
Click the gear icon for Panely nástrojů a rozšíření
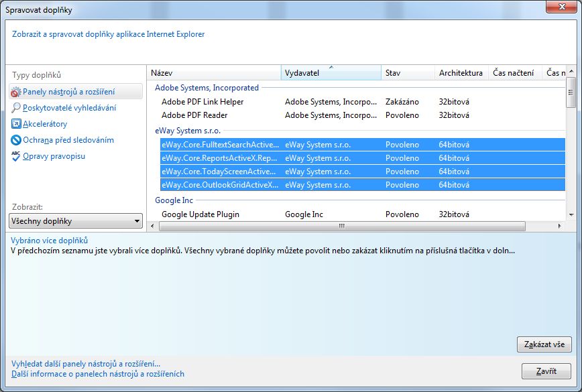pos(15,92)
